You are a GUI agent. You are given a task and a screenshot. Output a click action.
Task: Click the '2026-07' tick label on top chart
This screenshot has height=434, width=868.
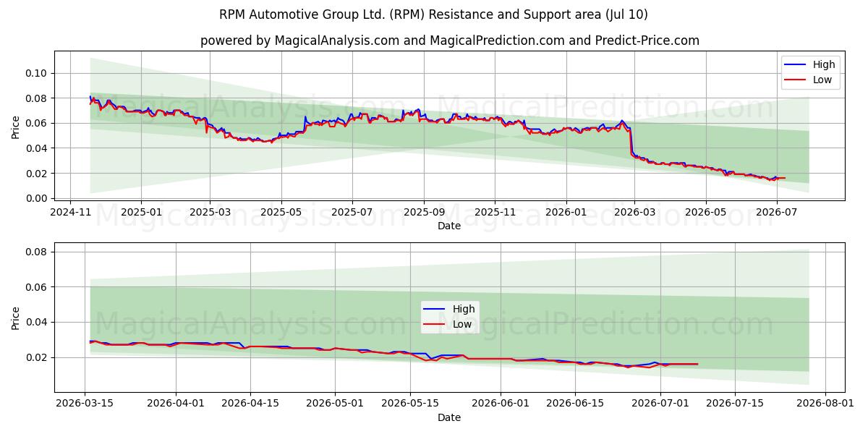tap(776, 213)
